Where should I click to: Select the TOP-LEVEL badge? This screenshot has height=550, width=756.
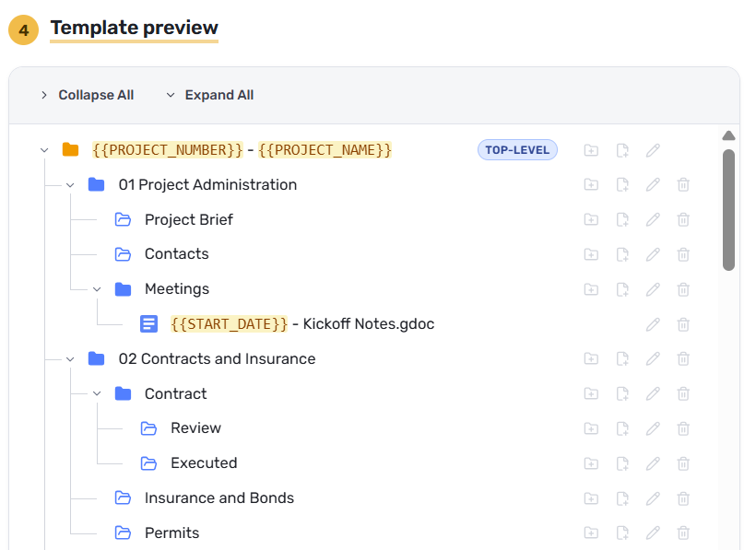click(517, 150)
